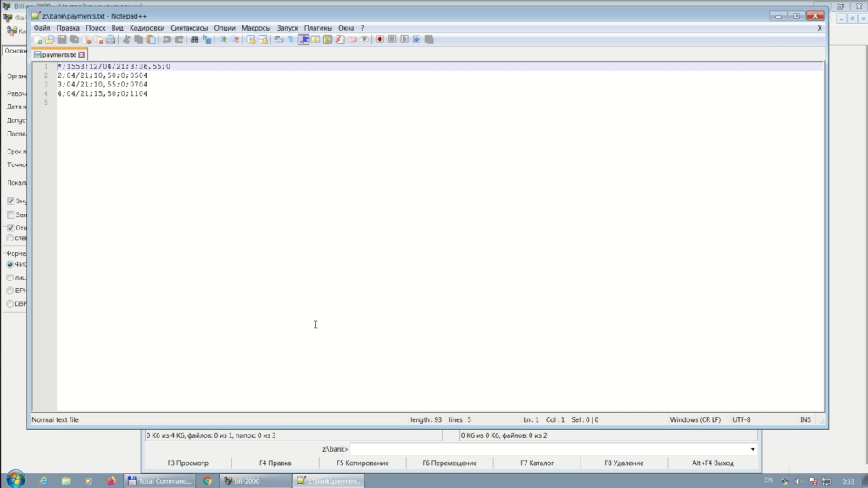Click the New file icon in toolbar
The width and height of the screenshot is (868, 488).
coord(38,40)
